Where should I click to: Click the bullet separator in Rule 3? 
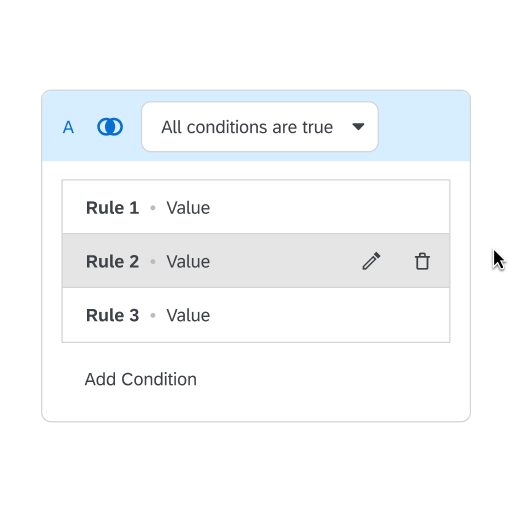click(x=153, y=315)
